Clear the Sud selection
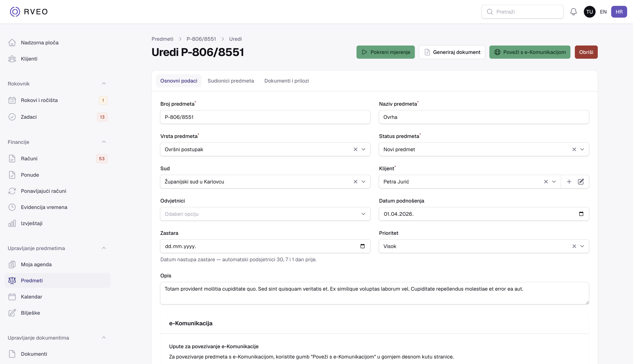 [x=355, y=182]
